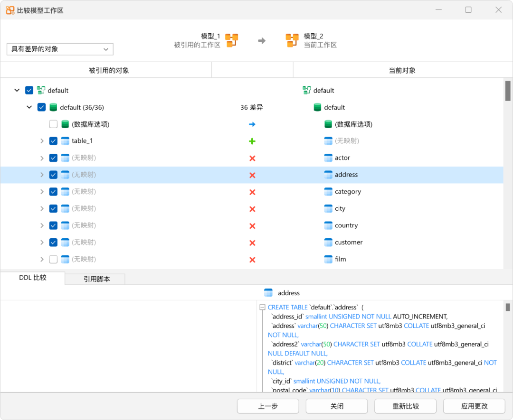The image size is (513, 420).
Task: Collapse the root default model node
Action: coord(17,90)
